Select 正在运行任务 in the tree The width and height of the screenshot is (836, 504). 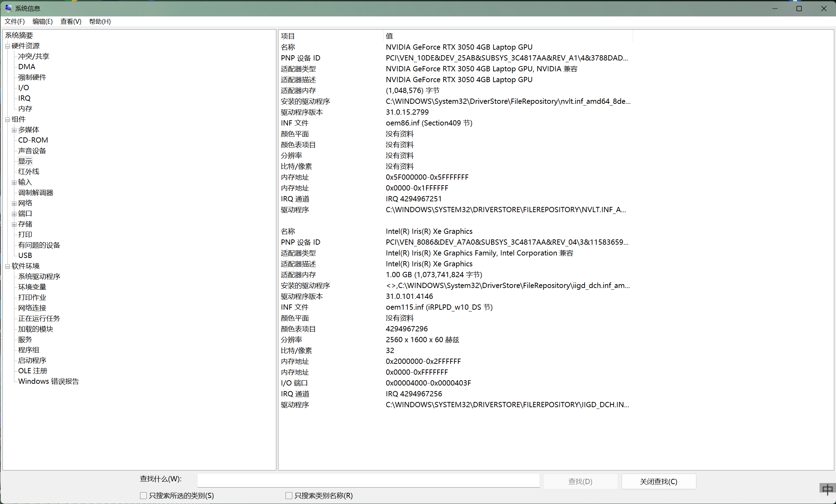pos(39,318)
